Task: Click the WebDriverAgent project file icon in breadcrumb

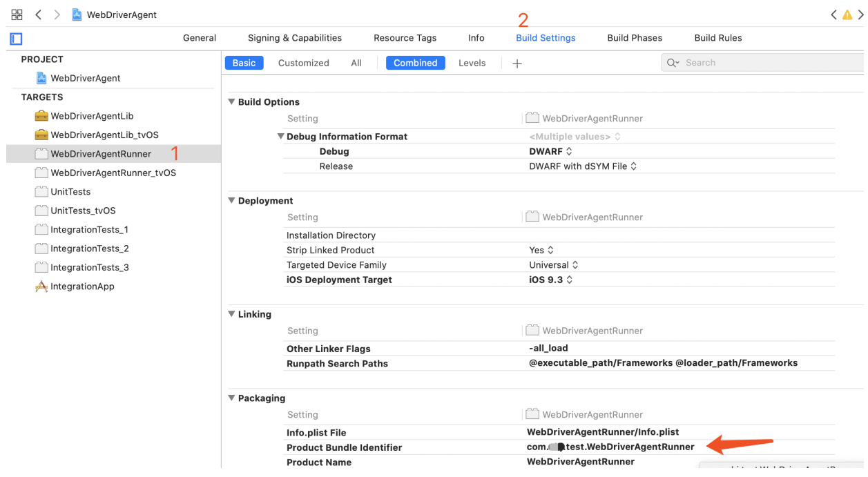Action: (77, 14)
